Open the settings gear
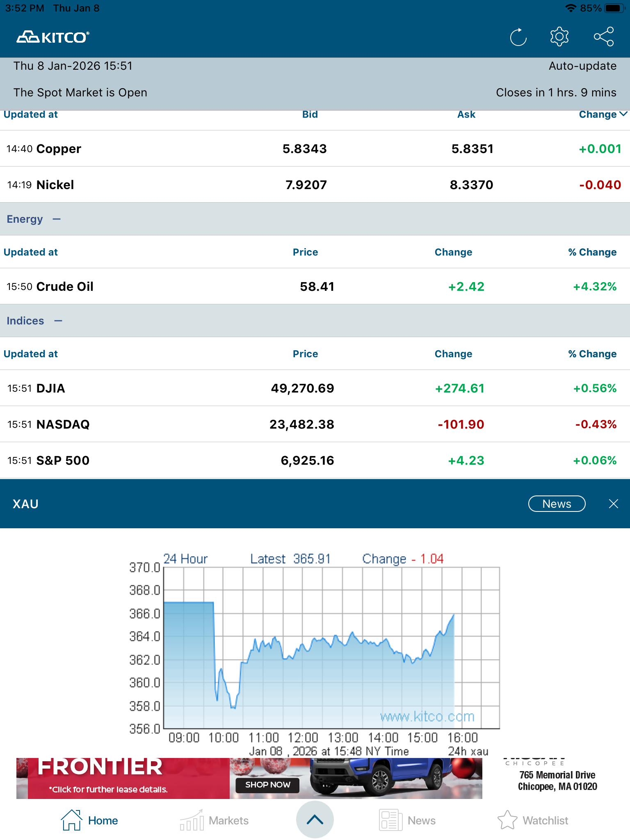The width and height of the screenshot is (630, 840). pyautogui.click(x=559, y=37)
